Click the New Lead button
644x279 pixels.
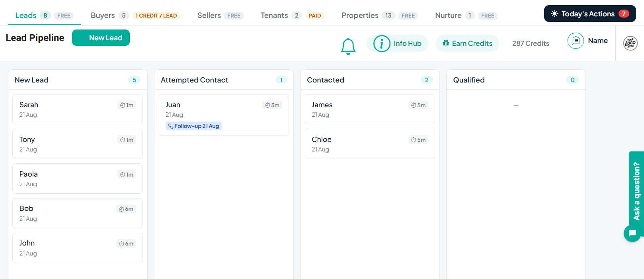(101, 38)
